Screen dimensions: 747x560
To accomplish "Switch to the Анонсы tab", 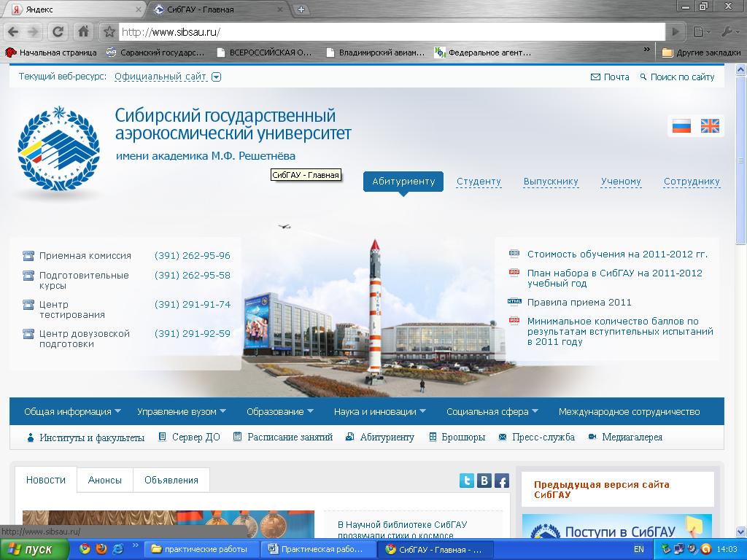I will (x=105, y=480).
